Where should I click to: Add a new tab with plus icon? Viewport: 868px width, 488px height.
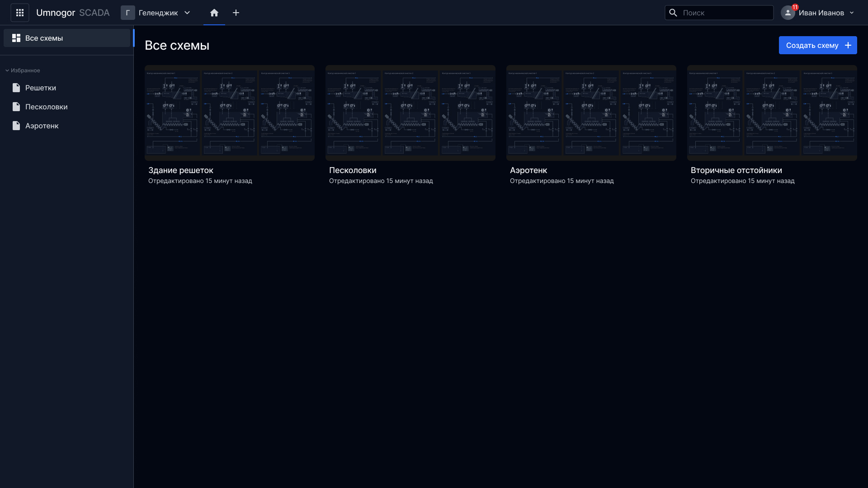(236, 13)
